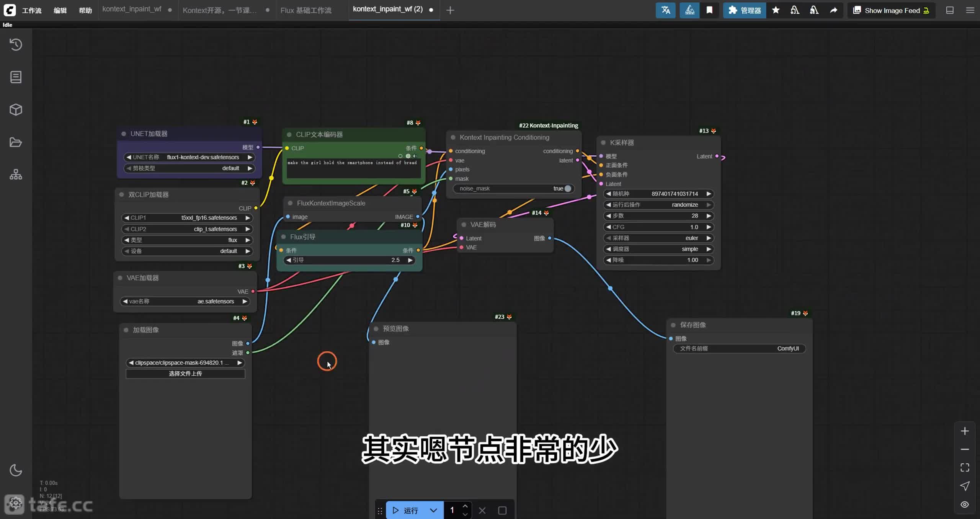980x519 pixels.
Task: Fit view with the frame icon
Action: coord(965,468)
